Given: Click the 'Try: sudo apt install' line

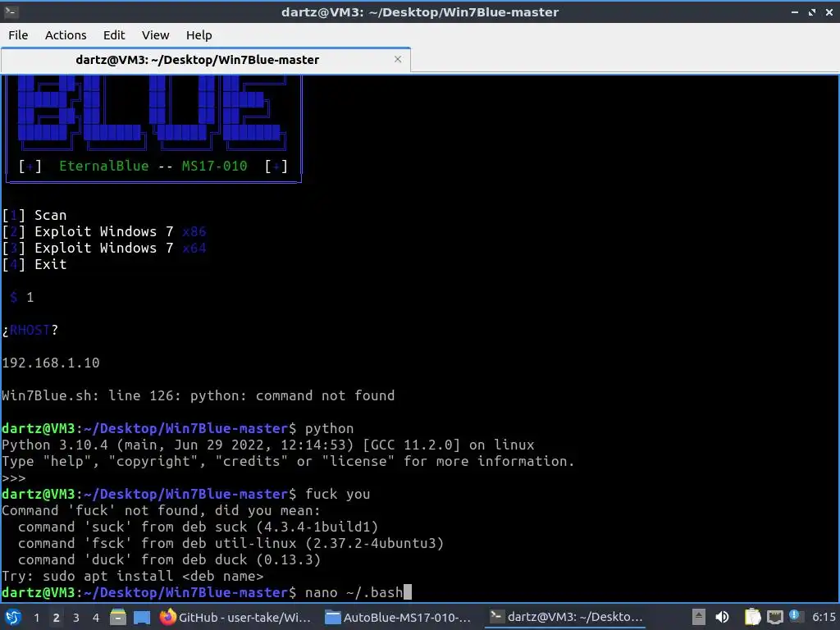Looking at the screenshot, I should pos(133,577).
